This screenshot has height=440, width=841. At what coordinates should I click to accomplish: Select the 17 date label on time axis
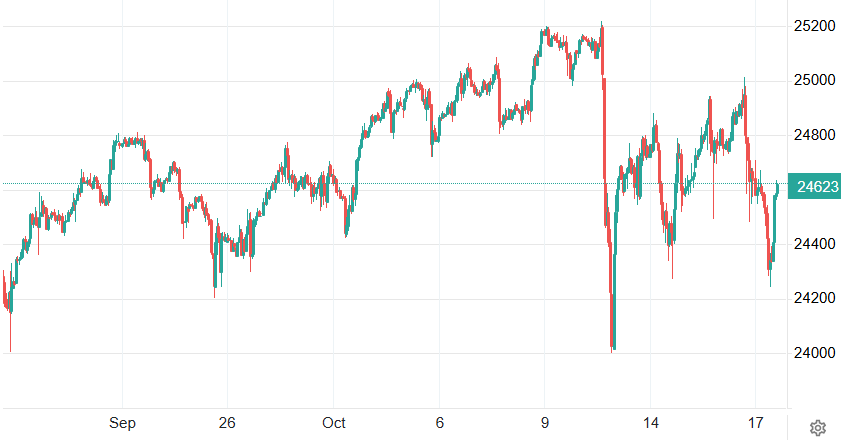pyautogui.click(x=757, y=423)
